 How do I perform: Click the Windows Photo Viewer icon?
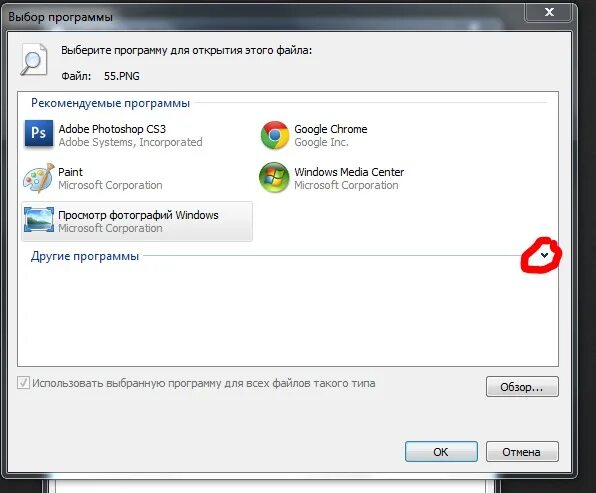pyautogui.click(x=39, y=220)
